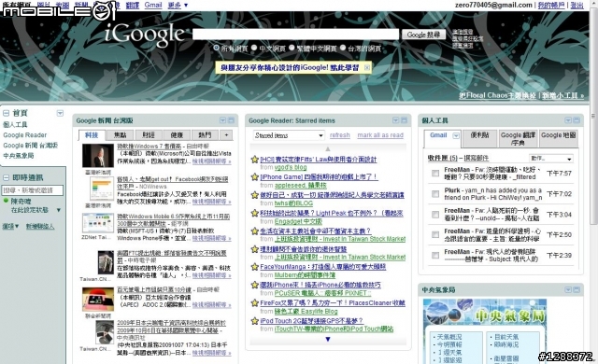Image resolution: width=598 pixels, height=364 pixels.
Task: Focus the chat search contacts field
Action: pyautogui.click(x=33, y=190)
